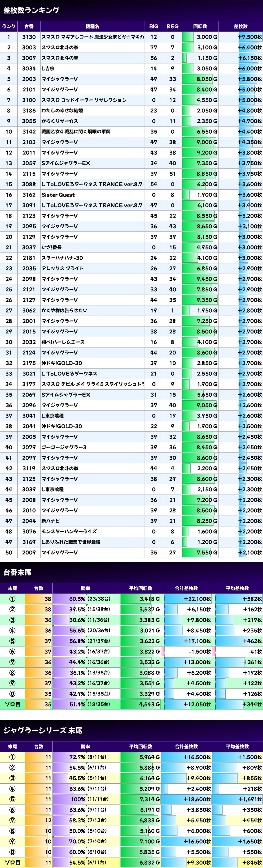This screenshot has height=868, width=263.
Task: Click the ジャグラーシリーズ 末尾 section heading
Action: coord(43,730)
